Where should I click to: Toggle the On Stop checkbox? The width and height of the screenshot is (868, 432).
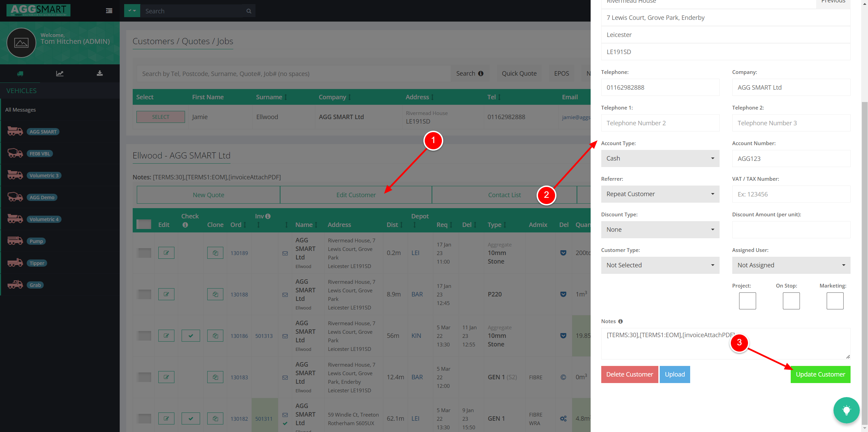coord(791,301)
